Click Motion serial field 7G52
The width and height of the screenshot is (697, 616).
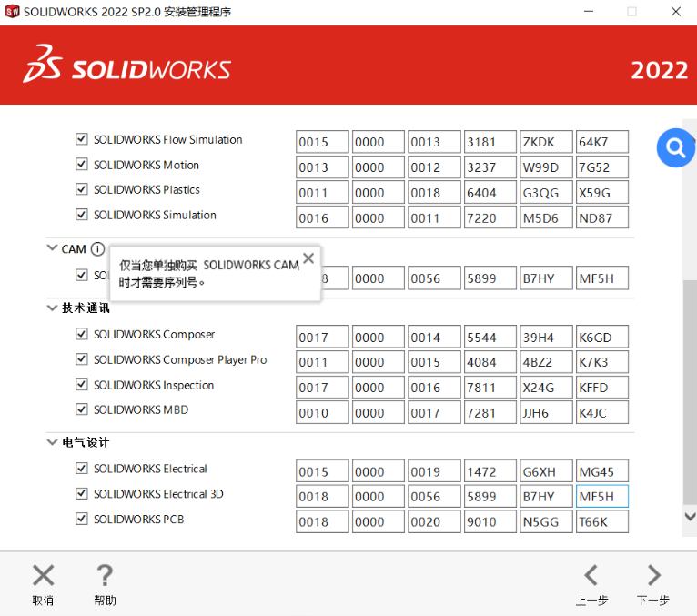click(602, 167)
